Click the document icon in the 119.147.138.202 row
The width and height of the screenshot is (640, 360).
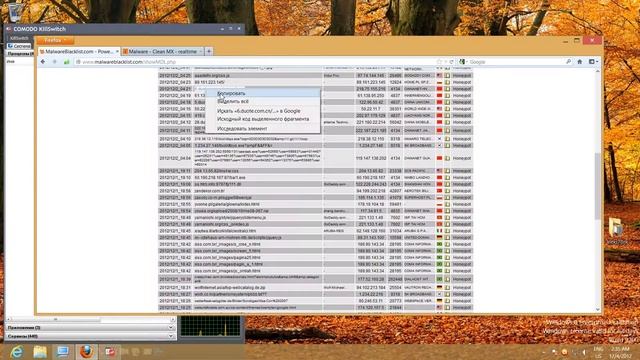(447, 158)
